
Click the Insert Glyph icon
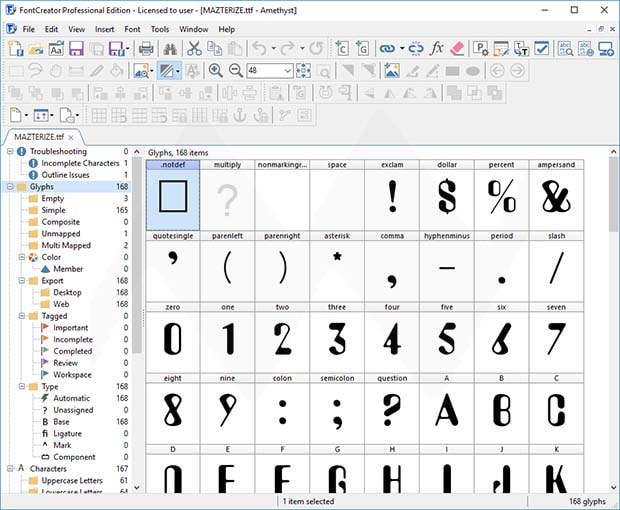tap(362, 48)
